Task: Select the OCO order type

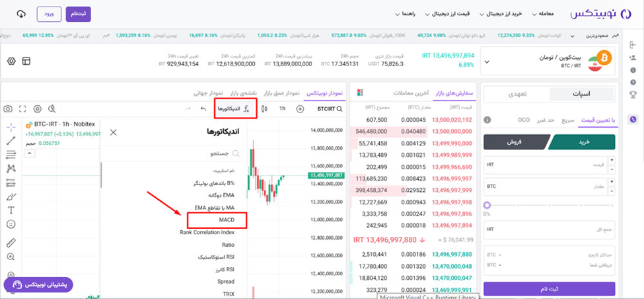Action: [x=524, y=120]
